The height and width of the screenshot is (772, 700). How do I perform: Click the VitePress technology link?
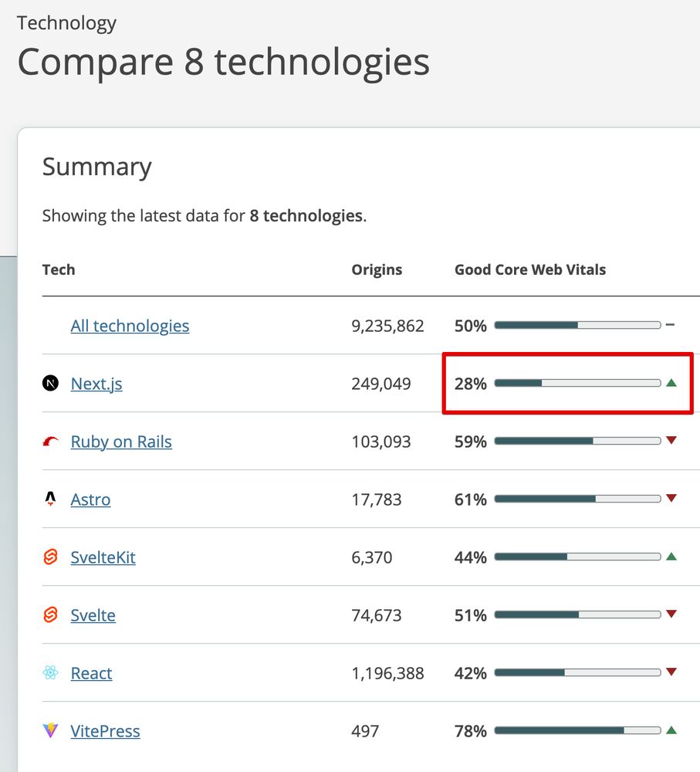[105, 731]
